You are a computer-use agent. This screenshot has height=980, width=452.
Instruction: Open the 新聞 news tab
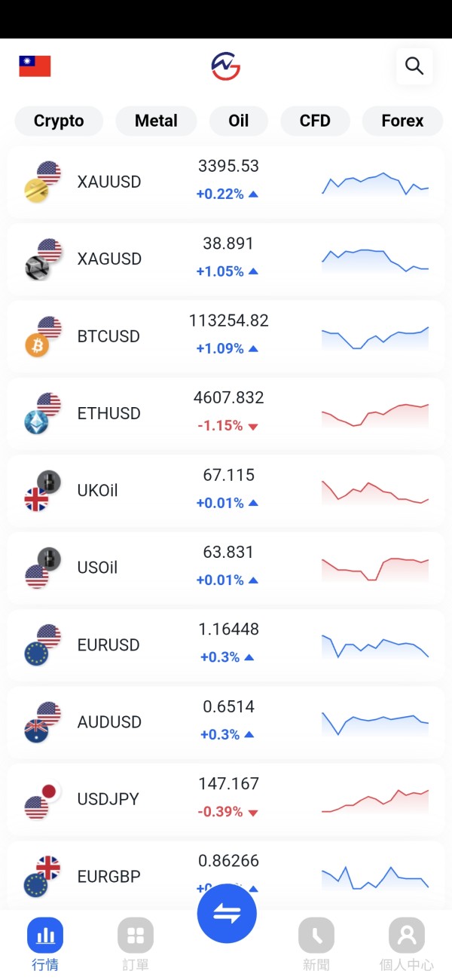316,944
